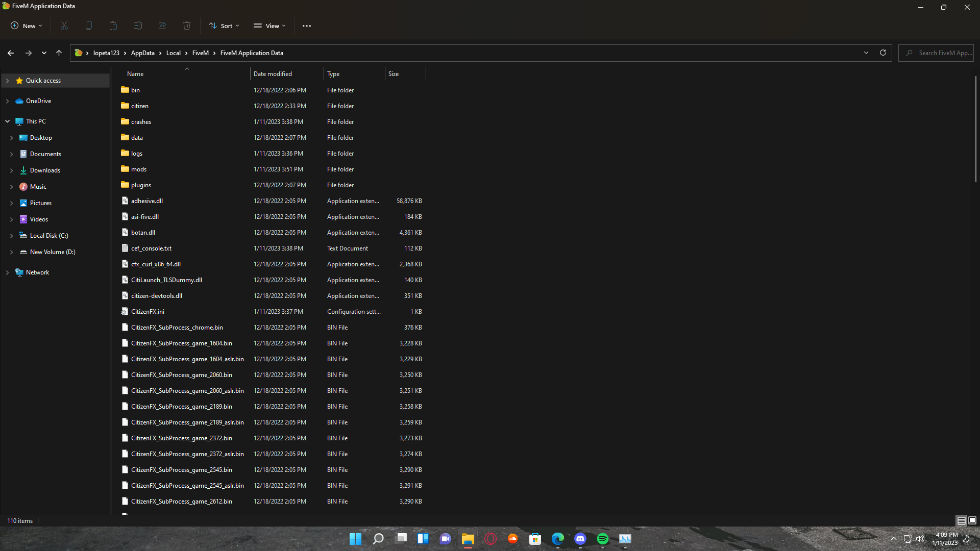Select Documents in navigation pane
Screen dimensions: 980x551
point(45,154)
